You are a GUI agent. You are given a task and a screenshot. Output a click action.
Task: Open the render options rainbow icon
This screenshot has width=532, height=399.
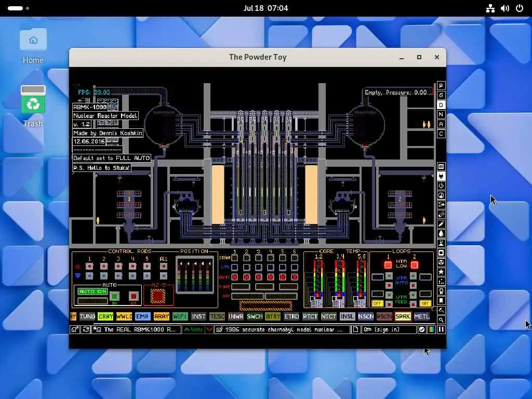[x=431, y=329]
